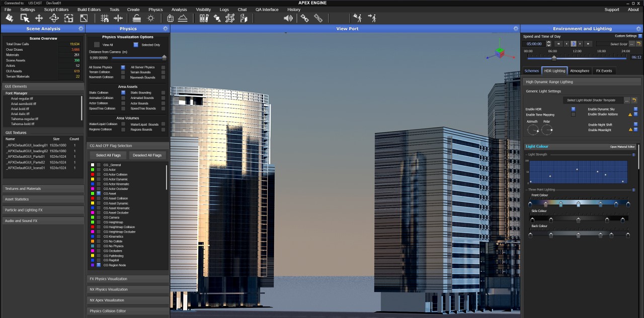Activate the move tool with four arrows
Image resolution: width=644 pixels, height=318 pixels.
pyautogui.click(x=39, y=18)
